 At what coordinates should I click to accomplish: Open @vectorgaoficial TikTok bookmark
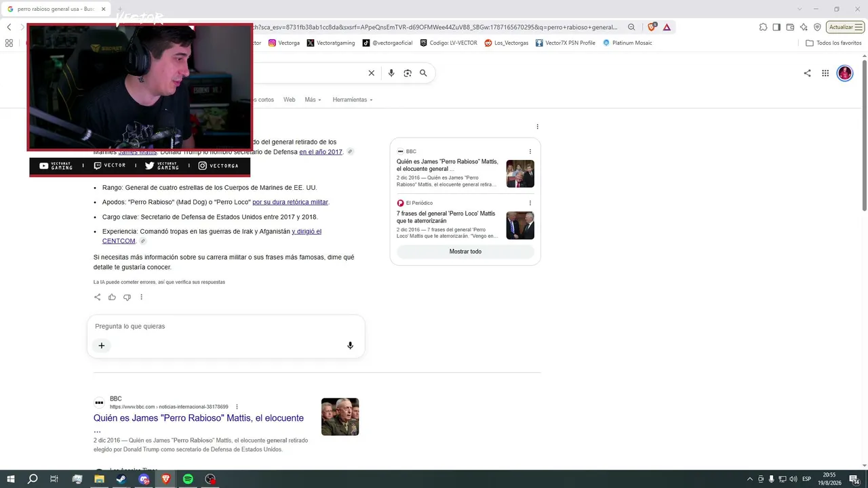coord(387,43)
